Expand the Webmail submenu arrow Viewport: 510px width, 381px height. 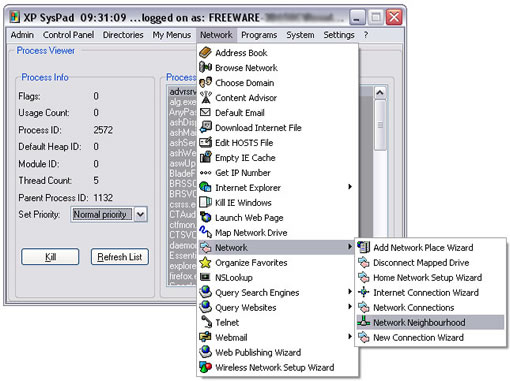click(350, 336)
